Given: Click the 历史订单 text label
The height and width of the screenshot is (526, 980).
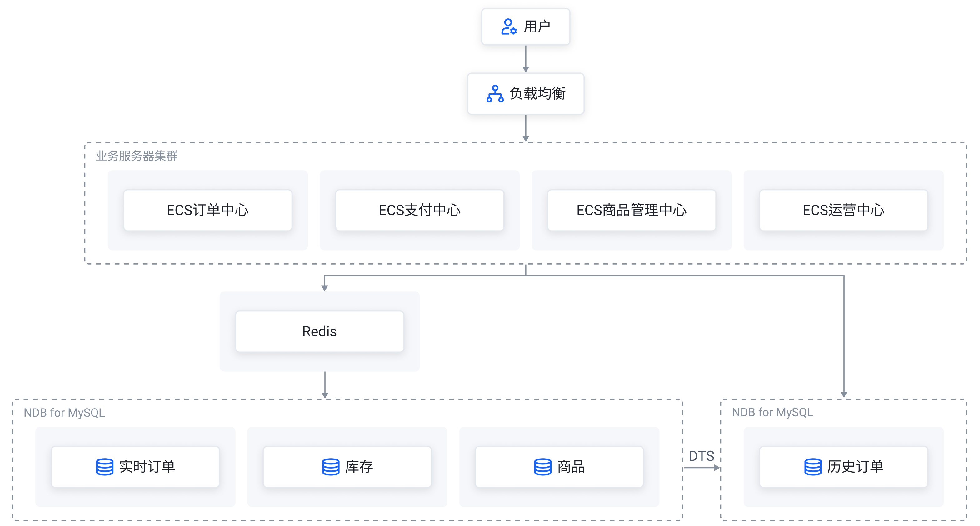Looking at the screenshot, I should 855,467.
